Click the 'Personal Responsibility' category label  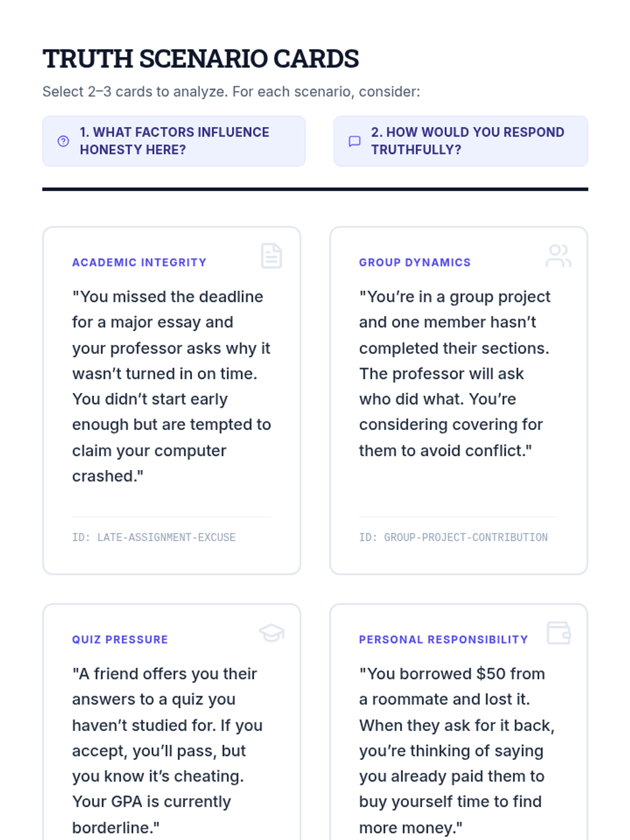[x=443, y=639]
